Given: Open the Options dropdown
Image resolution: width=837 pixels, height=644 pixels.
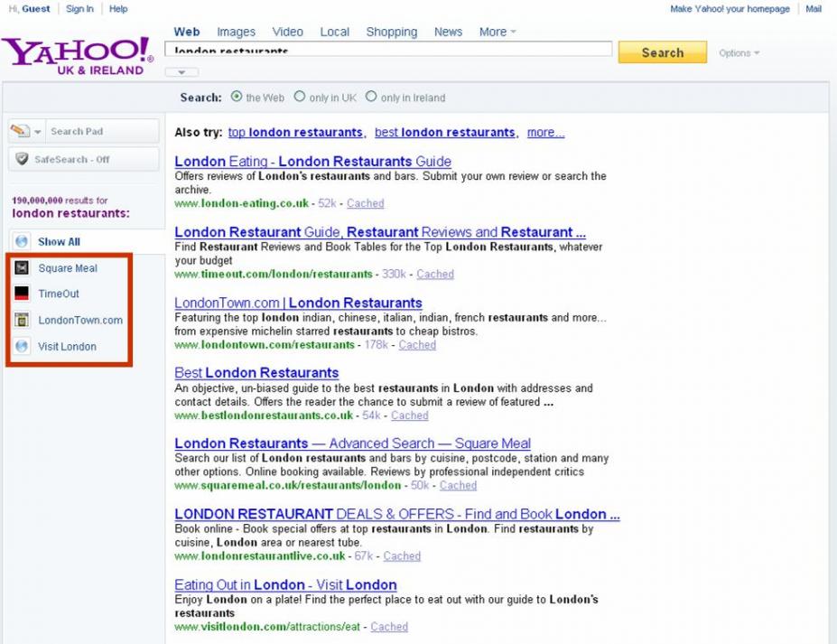Looking at the screenshot, I should (x=739, y=53).
